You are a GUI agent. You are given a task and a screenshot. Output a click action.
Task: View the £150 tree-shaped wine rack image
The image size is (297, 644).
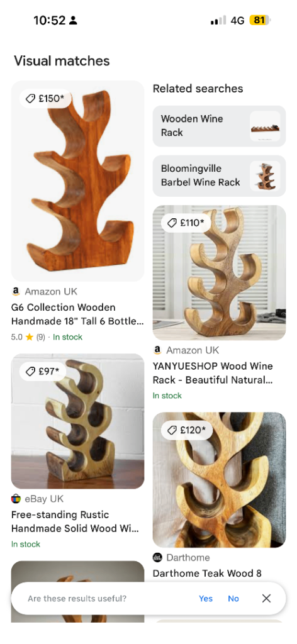click(77, 181)
